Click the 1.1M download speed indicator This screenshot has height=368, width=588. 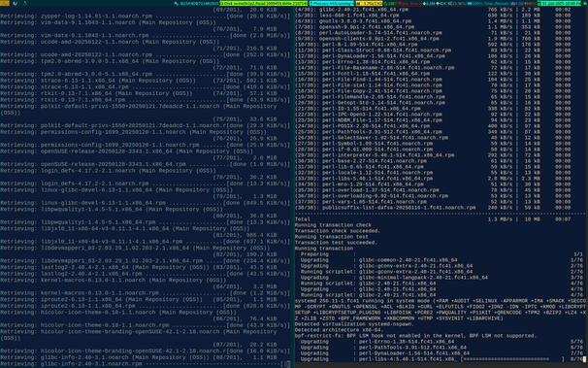(429, 3)
